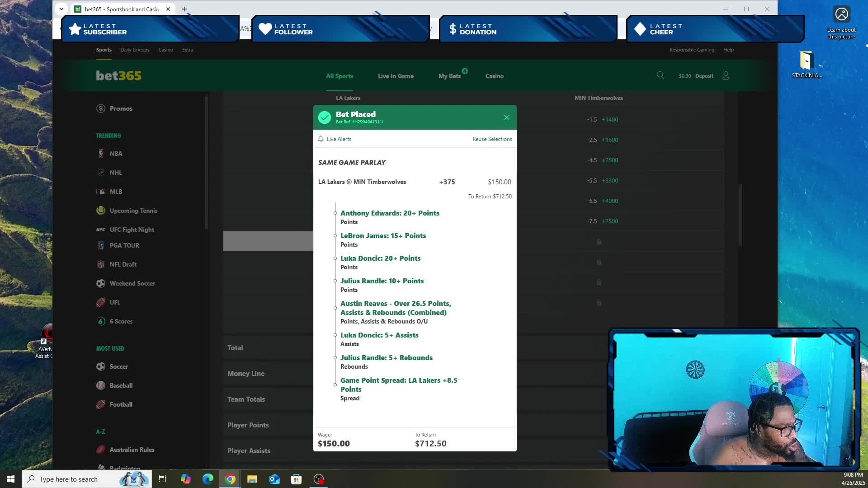Click the sidebar scrollbar

tap(206, 163)
